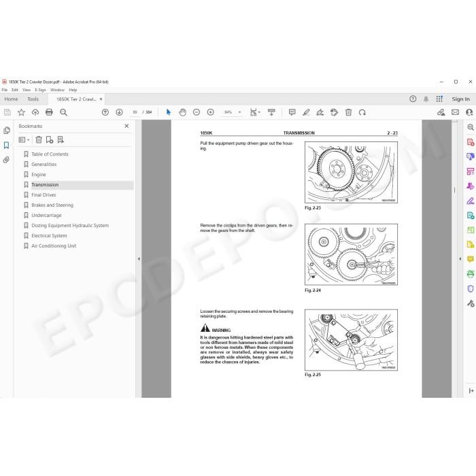Add a comment sticky note
This screenshot has width=476, height=476.
point(292,112)
